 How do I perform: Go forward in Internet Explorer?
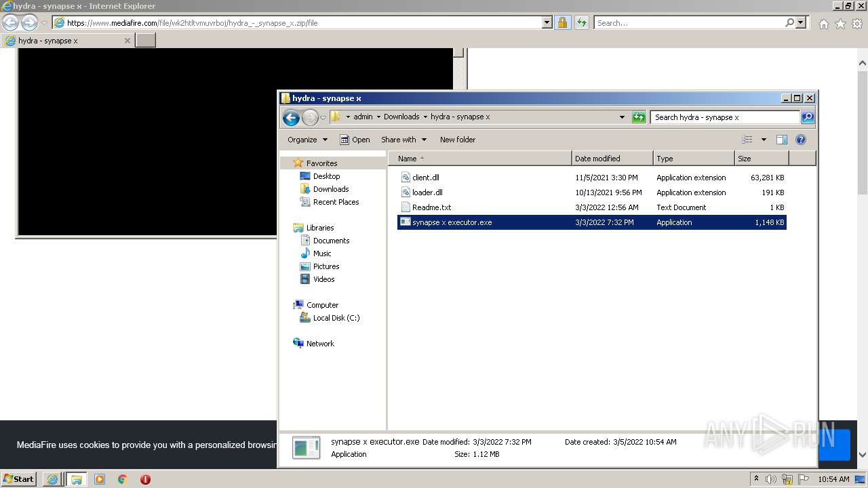(x=29, y=23)
